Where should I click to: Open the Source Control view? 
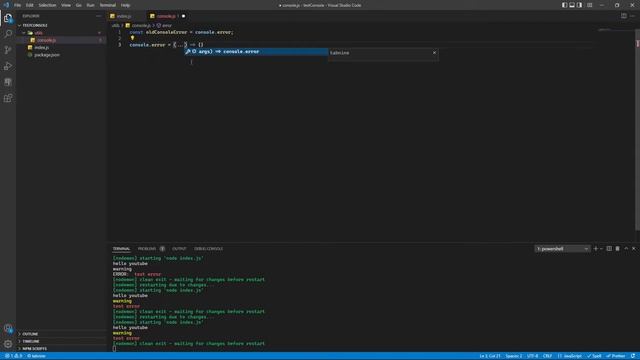8,50
